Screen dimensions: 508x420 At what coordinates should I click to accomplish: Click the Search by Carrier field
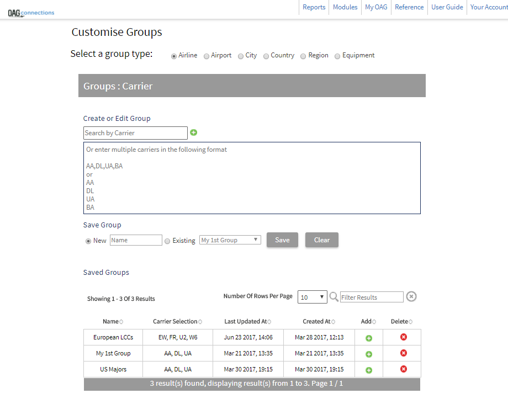pos(135,133)
